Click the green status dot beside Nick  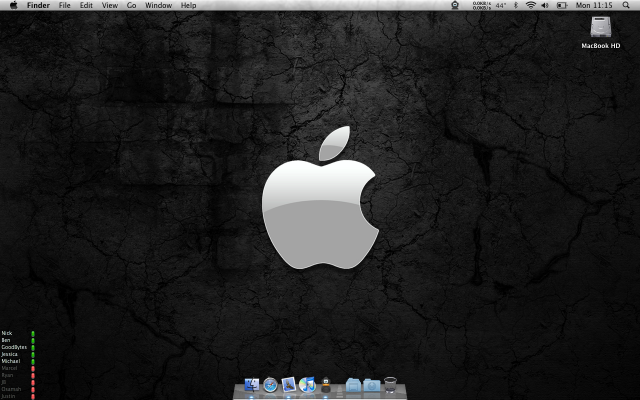pos(33,334)
